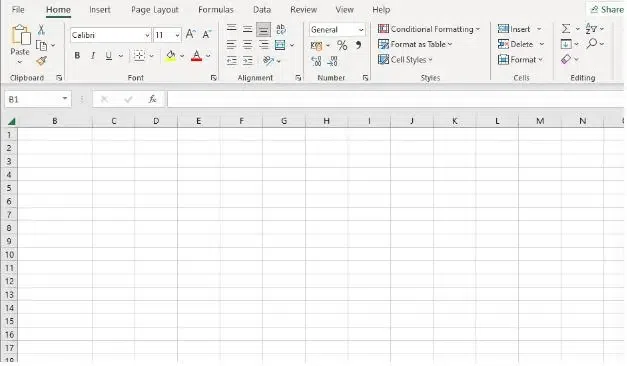Open the Calibri font name dropdown
This screenshot has width=627, height=366.
(x=147, y=35)
